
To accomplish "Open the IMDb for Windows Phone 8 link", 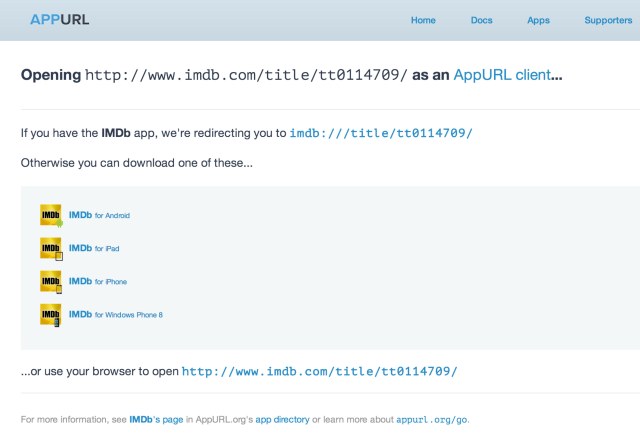I will coord(116,314).
